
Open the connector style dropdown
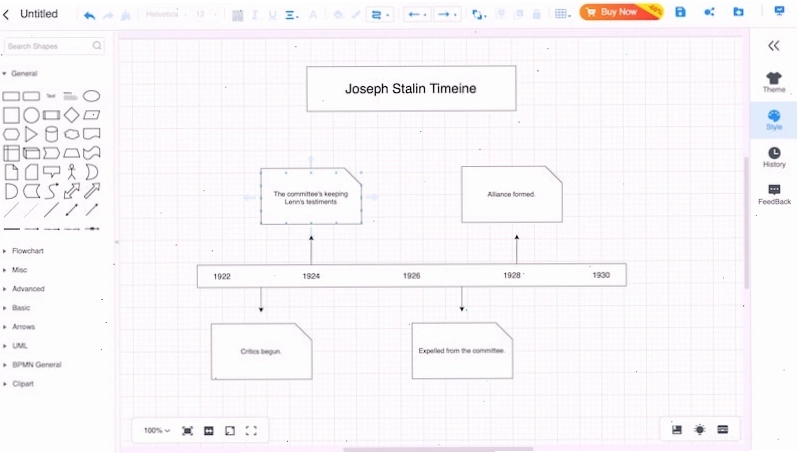pos(380,15)
